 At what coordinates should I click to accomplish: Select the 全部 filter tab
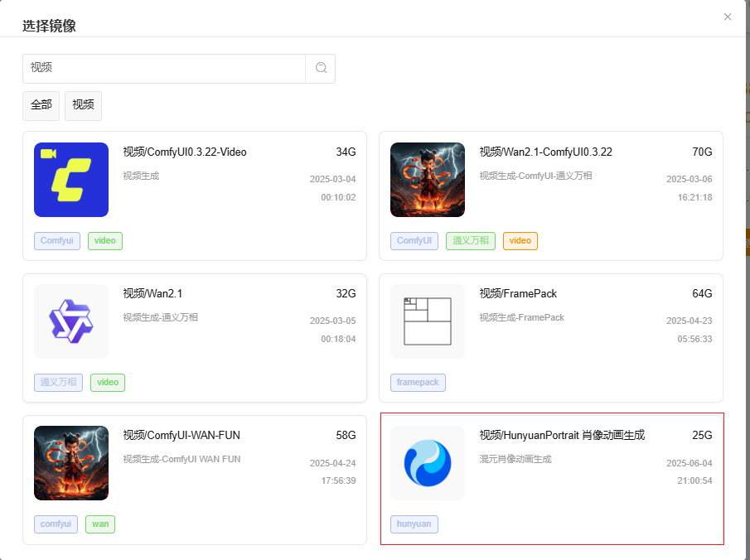[41, 105]
